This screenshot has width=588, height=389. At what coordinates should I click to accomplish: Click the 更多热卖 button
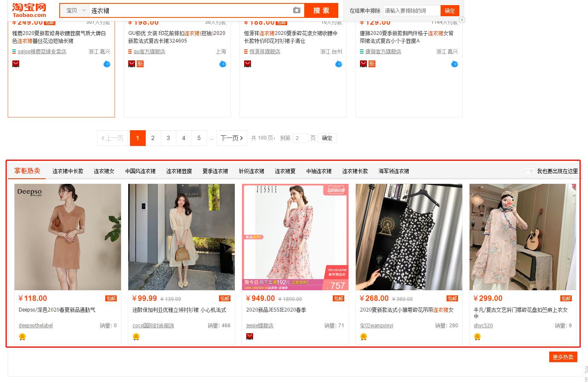pyautogui.click(x=563, y=357)
